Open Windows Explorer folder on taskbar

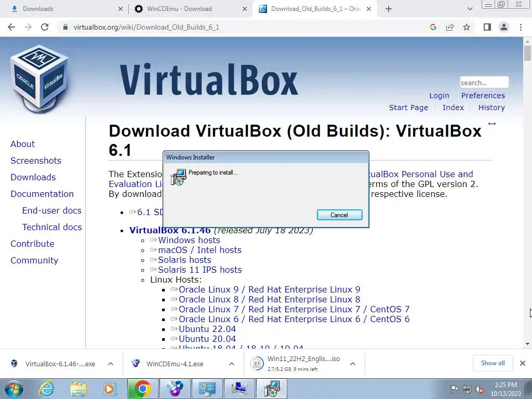78,389
